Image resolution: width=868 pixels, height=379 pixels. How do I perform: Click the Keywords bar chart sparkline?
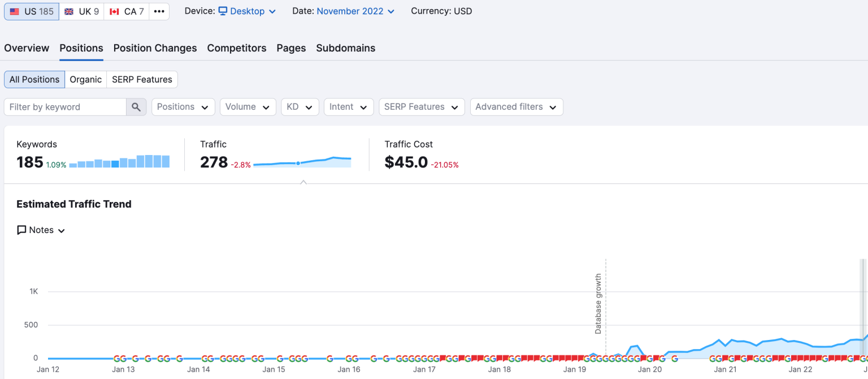pyautogui.click(x=119, y=162)
